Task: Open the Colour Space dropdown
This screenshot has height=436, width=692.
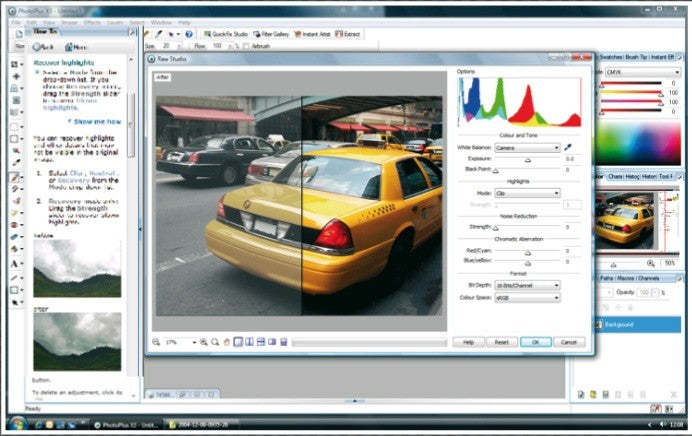Action: 527,298
